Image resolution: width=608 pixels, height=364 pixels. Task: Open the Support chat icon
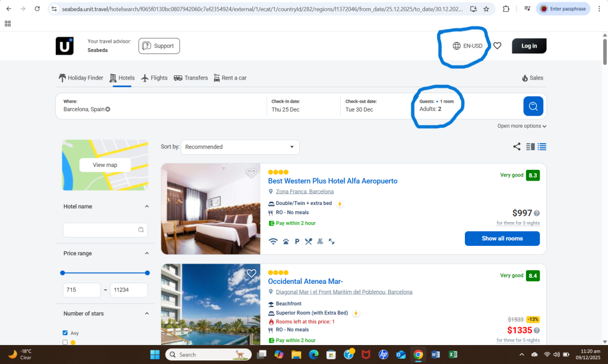(x=146, y=46)
